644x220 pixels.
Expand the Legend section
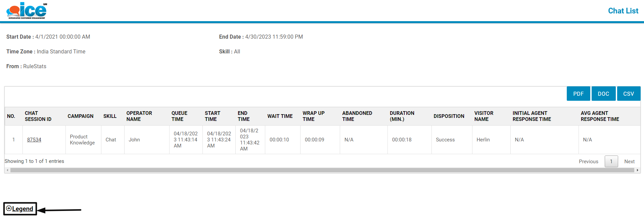pos(20,209)
